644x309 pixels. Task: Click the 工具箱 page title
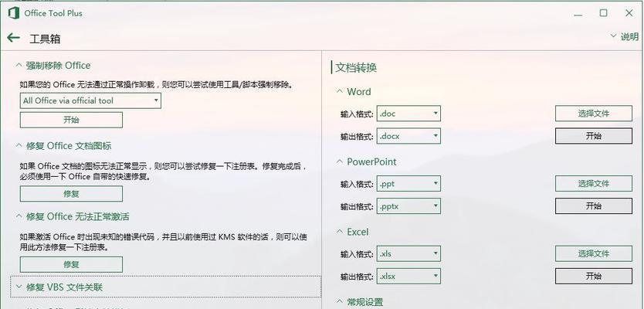click(46, 39)
